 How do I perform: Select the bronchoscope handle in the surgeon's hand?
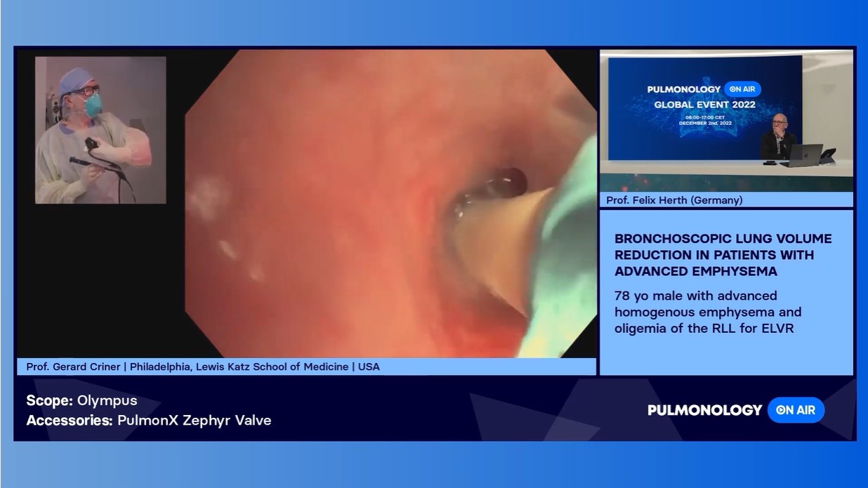(92, 145)
